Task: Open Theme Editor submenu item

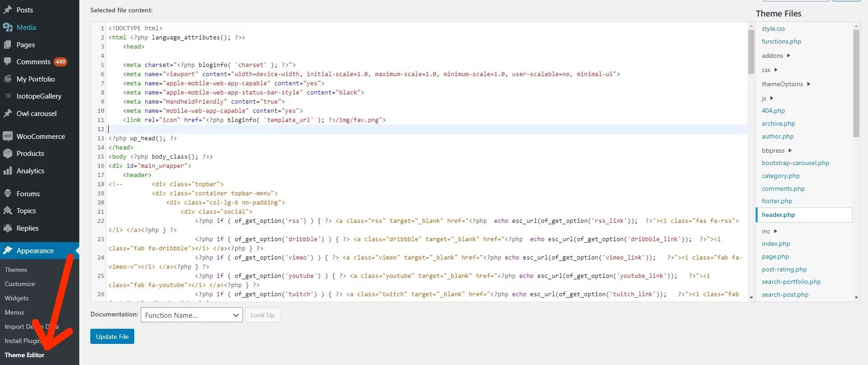Action: point(24,355)
